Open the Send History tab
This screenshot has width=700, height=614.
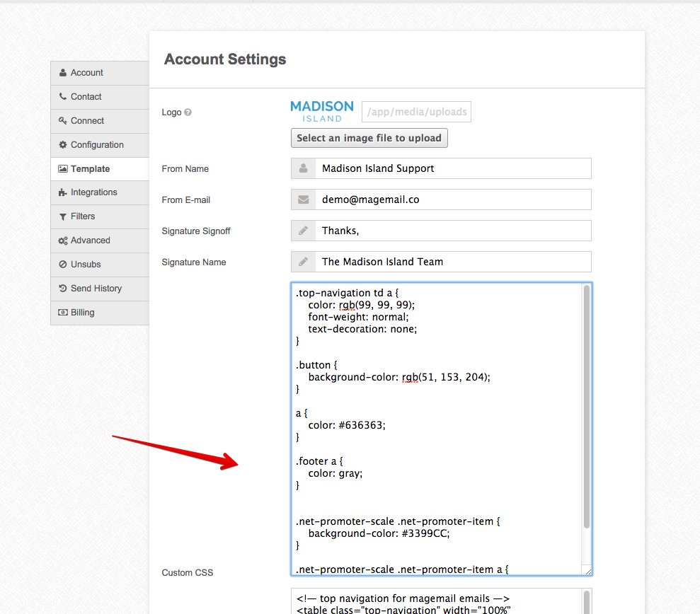[x=100, y=289]
